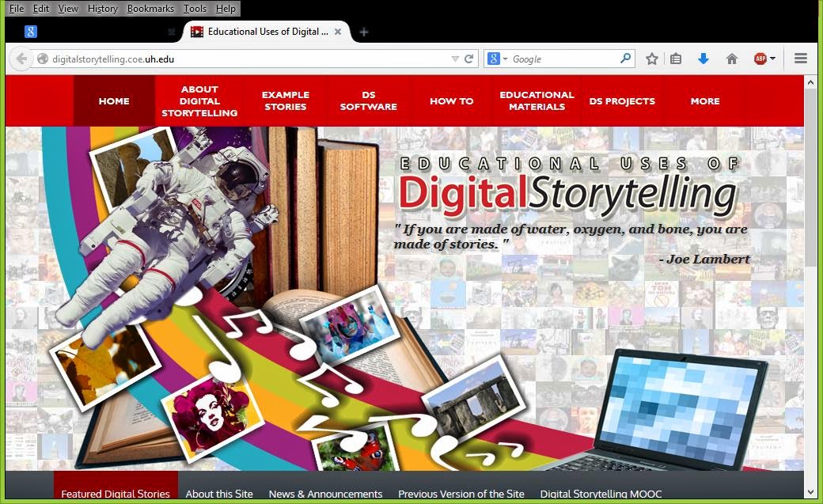The image size is (823, 504).
Task: Open the Firefox hamburger menu
Action: 800,59
